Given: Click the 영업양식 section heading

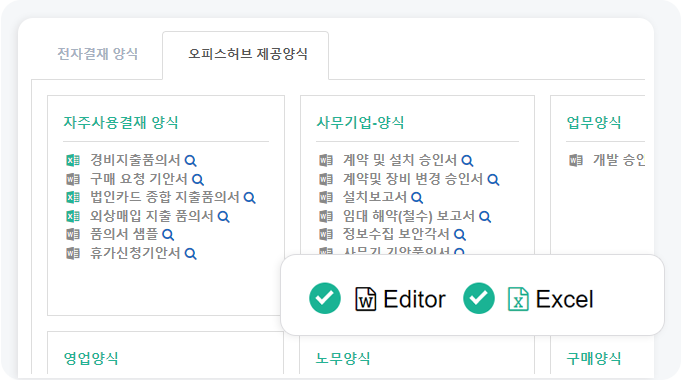Looking at the screenshot, I should coord(91,358).
